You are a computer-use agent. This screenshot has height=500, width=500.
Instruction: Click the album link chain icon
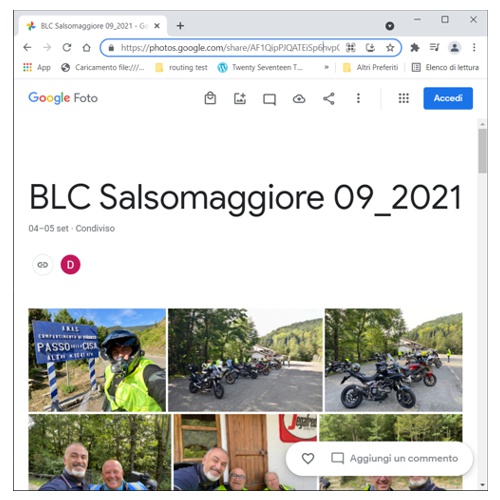point(43,265)
